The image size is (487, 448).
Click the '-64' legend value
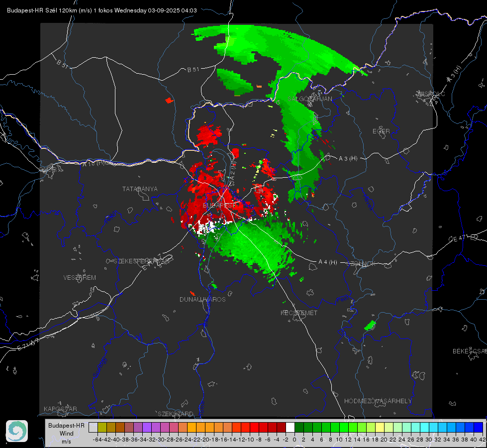coord(97,440)
